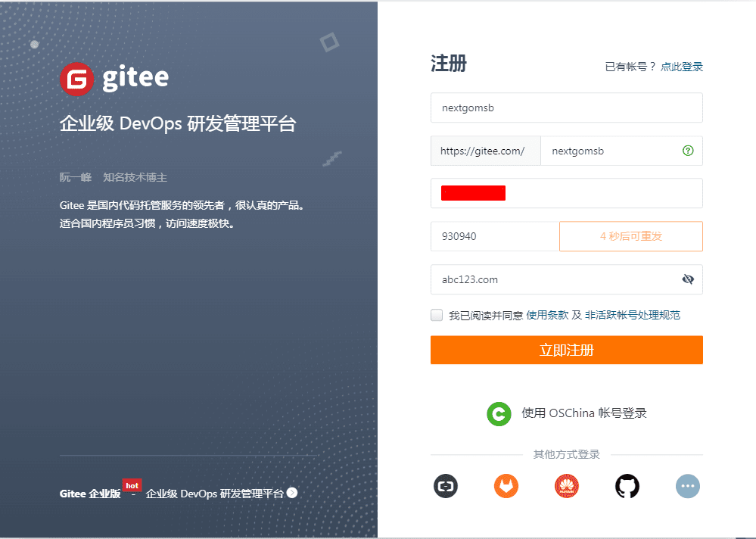Open the 非活跃帐号处理规范 link
The width and height of the screenshot is (756, 539).
pyautogui.click(x=633, y=316)
